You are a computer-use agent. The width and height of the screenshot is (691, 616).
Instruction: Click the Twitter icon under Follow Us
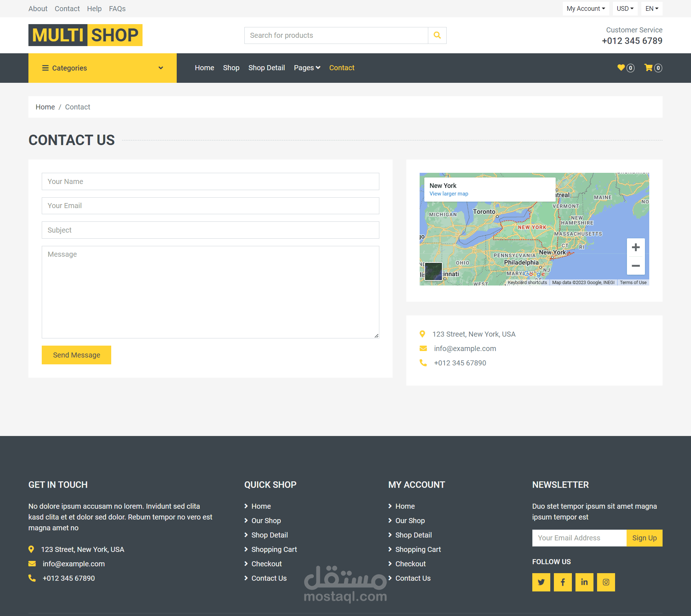click(x=541, y=582)
